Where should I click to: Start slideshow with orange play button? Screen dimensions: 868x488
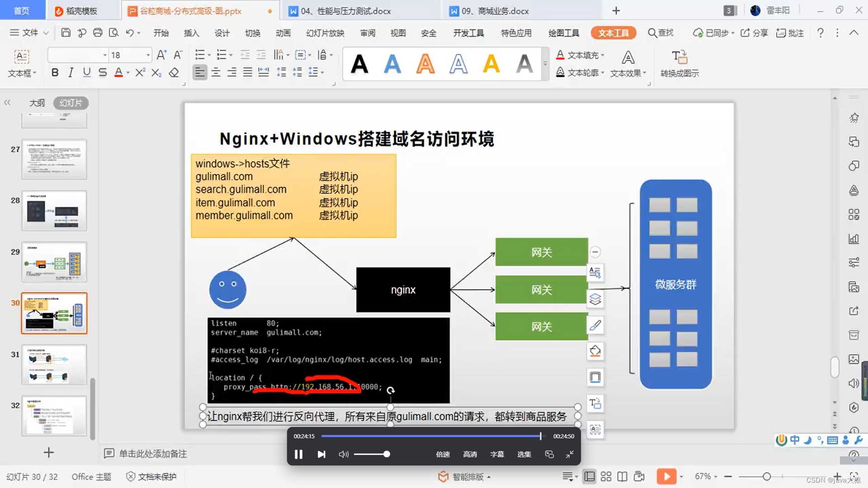click(666, 476)
